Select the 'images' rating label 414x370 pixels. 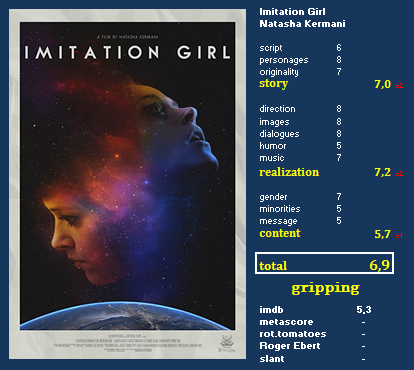point(274,122)
